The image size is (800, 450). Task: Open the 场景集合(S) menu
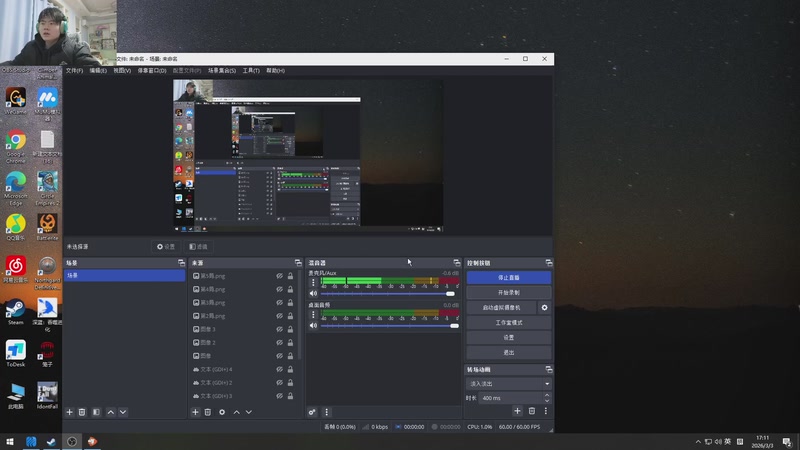(222, 70)
